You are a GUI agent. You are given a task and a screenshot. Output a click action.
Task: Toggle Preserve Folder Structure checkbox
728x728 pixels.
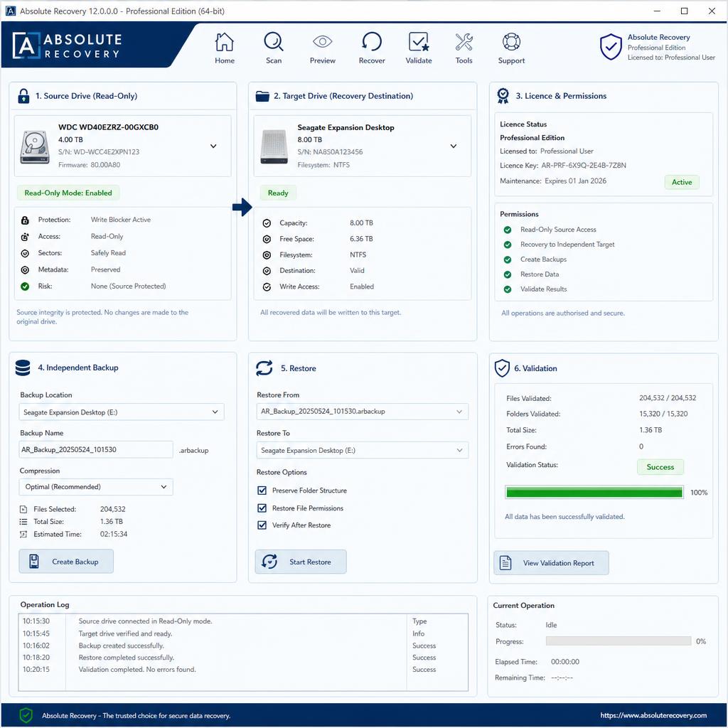point(262,491)
